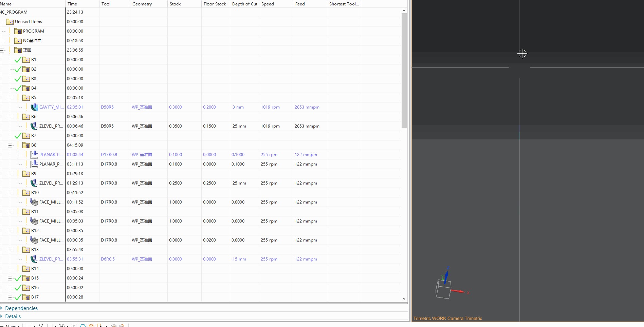Image resolution: width=644 pixels, height=327 pixels.
Task: Click the green check status of B3
Action: (x=18, y=79)
